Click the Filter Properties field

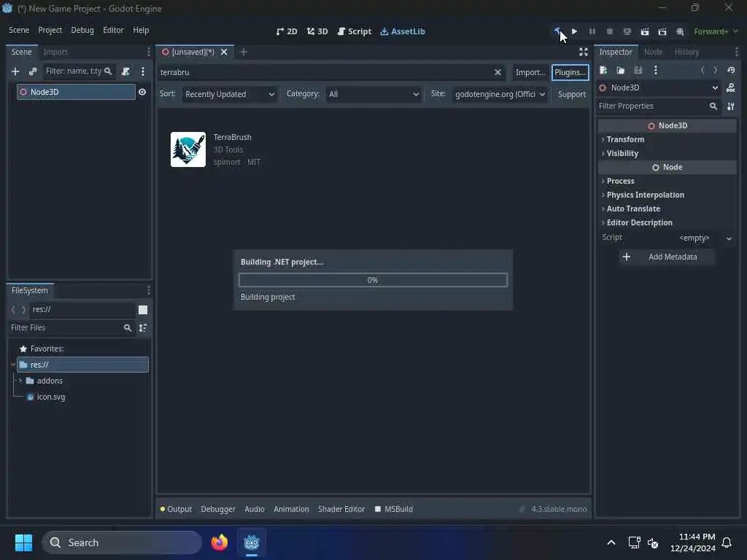point(658,106)
